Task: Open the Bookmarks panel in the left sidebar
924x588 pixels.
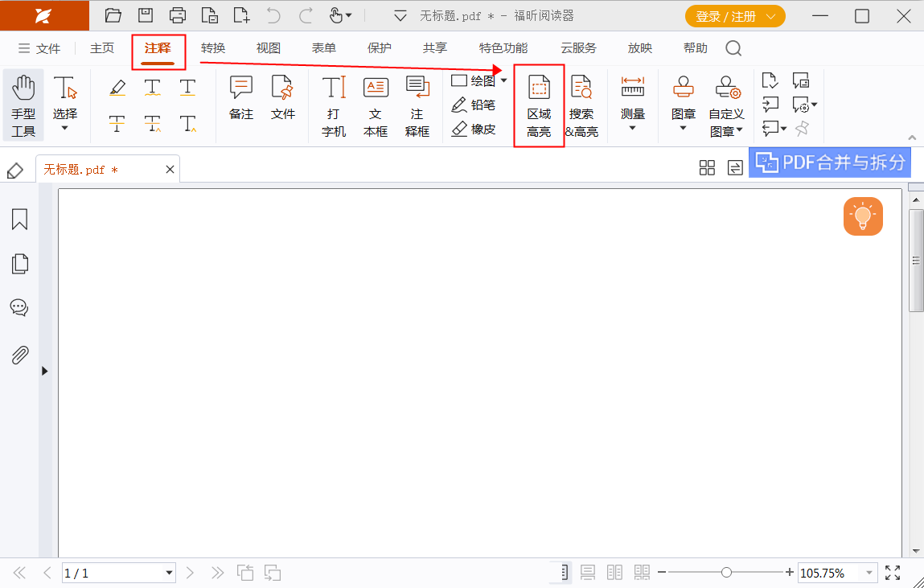Action: coord(20,219)
